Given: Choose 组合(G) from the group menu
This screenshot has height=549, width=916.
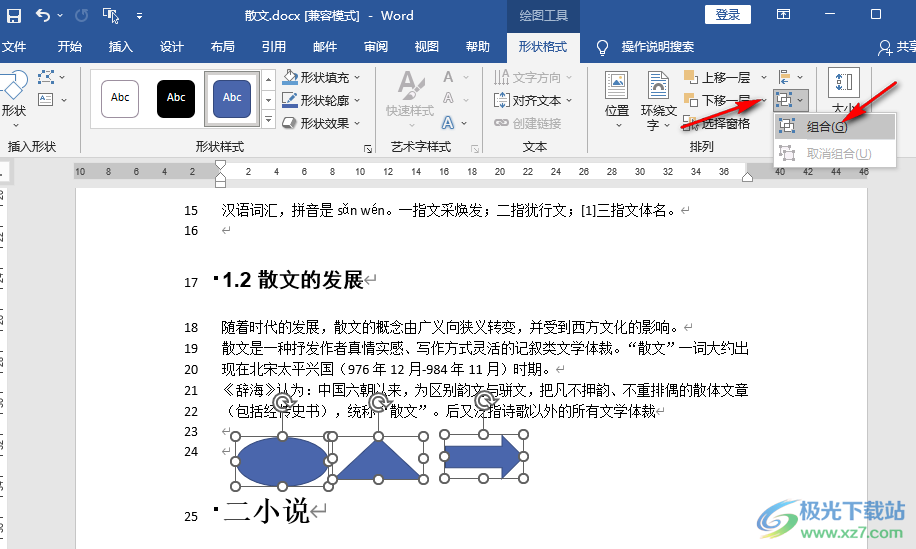Looking at the screenshot, I should [x=835, y=126].
